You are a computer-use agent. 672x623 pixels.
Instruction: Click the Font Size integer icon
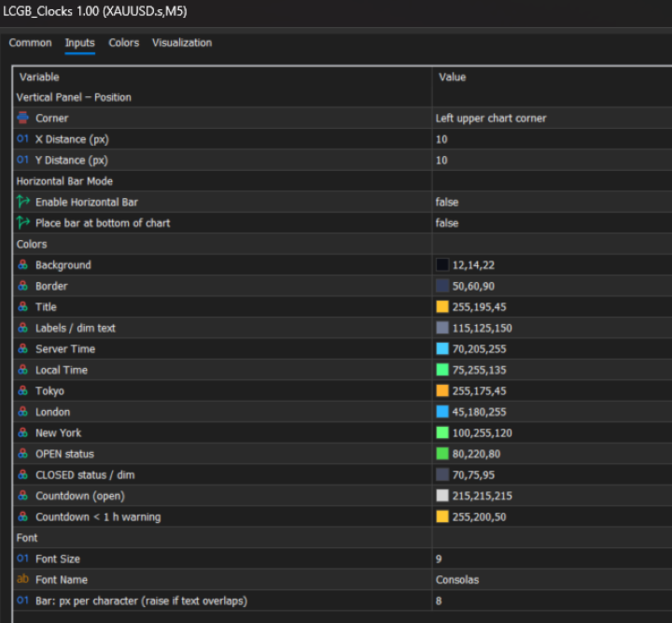tap(22, 559)
